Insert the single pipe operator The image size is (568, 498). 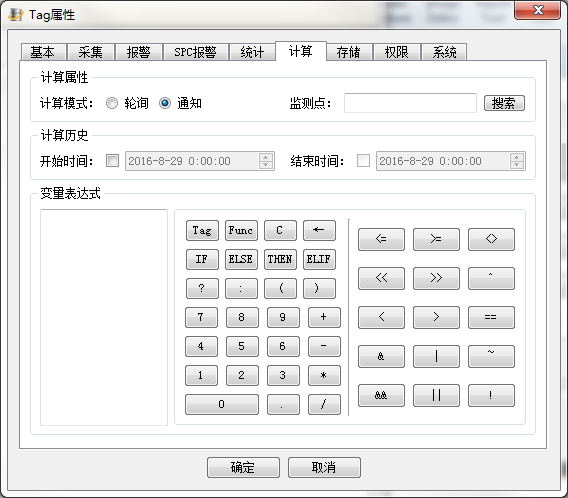coord(436,356)
